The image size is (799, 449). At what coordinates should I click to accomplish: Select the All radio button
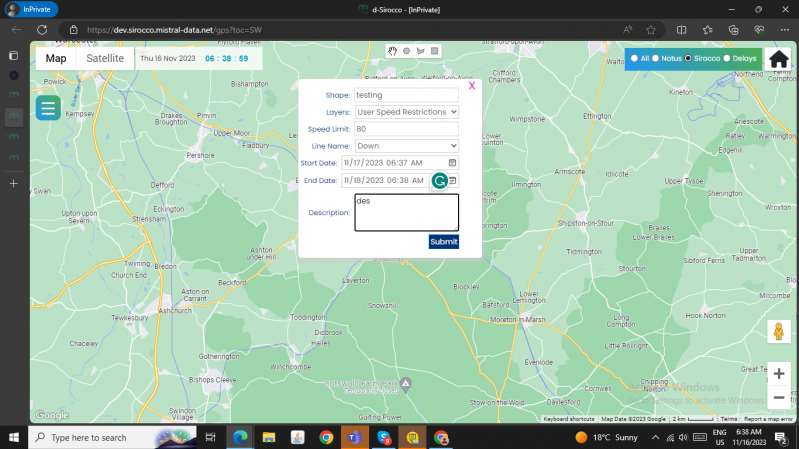click(x=634, y=59)
